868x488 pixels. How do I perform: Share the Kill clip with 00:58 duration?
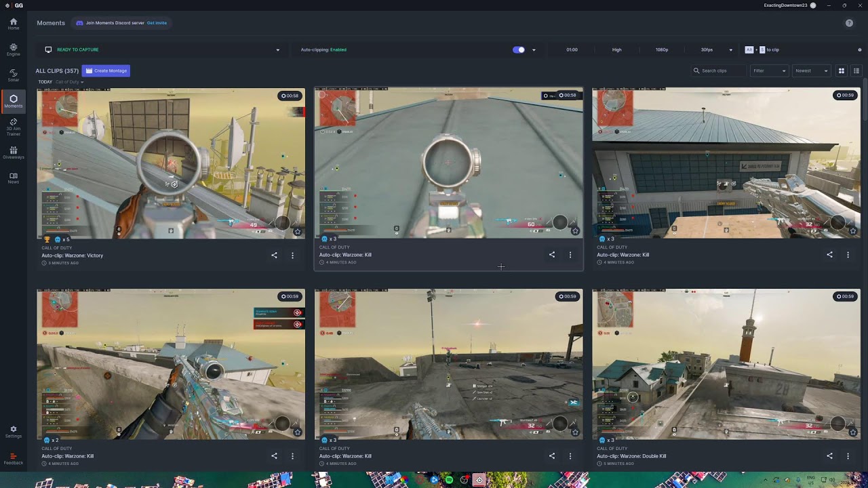coord(551,255)
